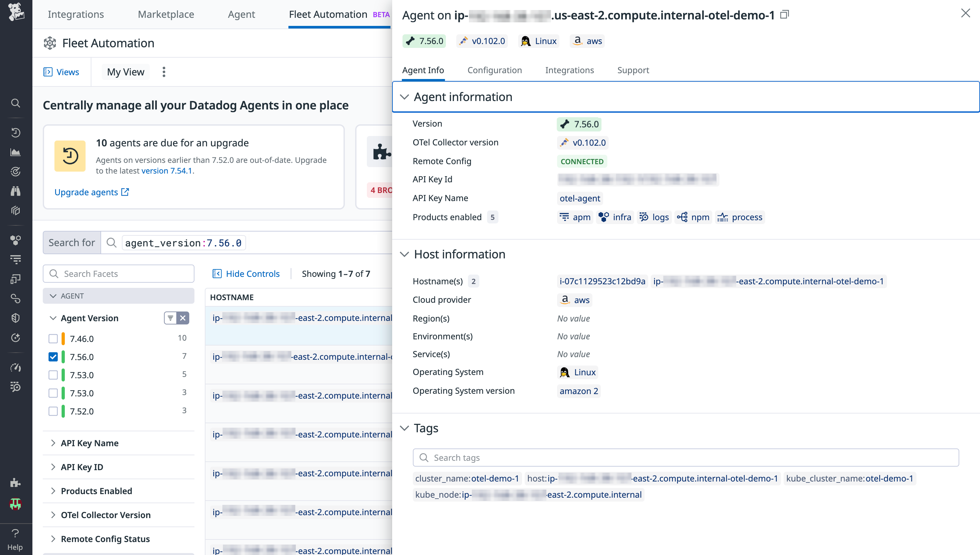Collapse the Agent Version facet
The image size is (980, 555).
coord(53,318)
